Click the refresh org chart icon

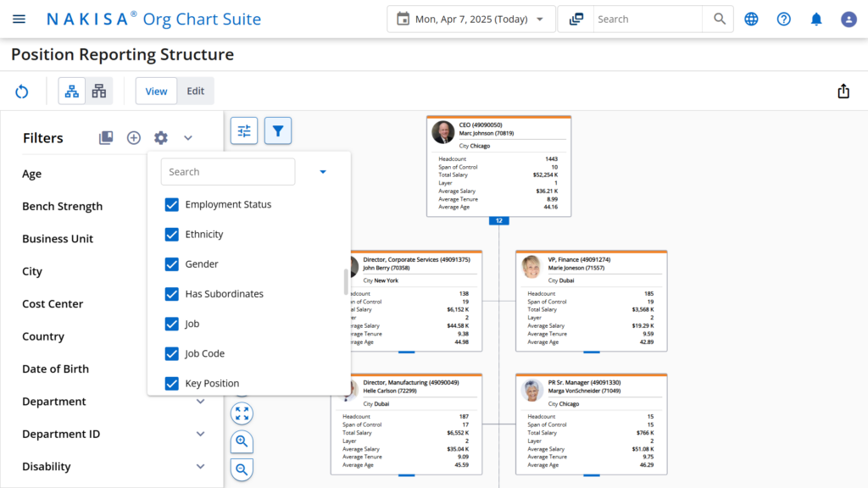coord(21,91)
